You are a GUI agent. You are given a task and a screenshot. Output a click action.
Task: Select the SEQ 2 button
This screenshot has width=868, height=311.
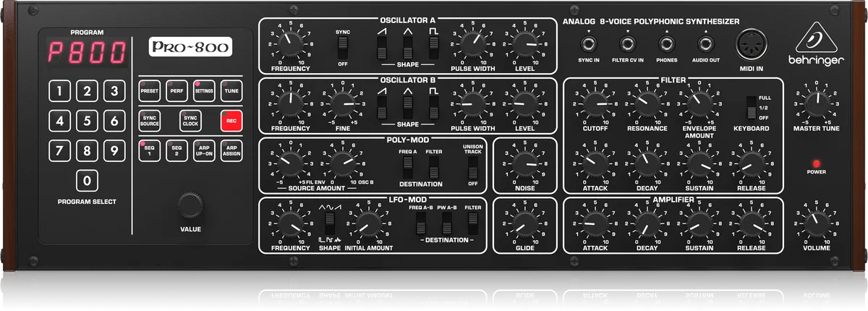point(176,151)
